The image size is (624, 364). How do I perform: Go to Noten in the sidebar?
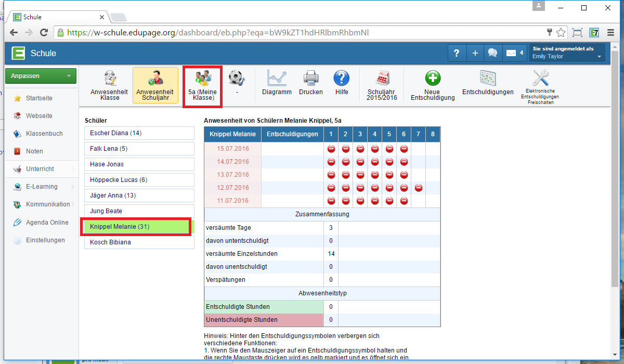(x=34, y=151)
